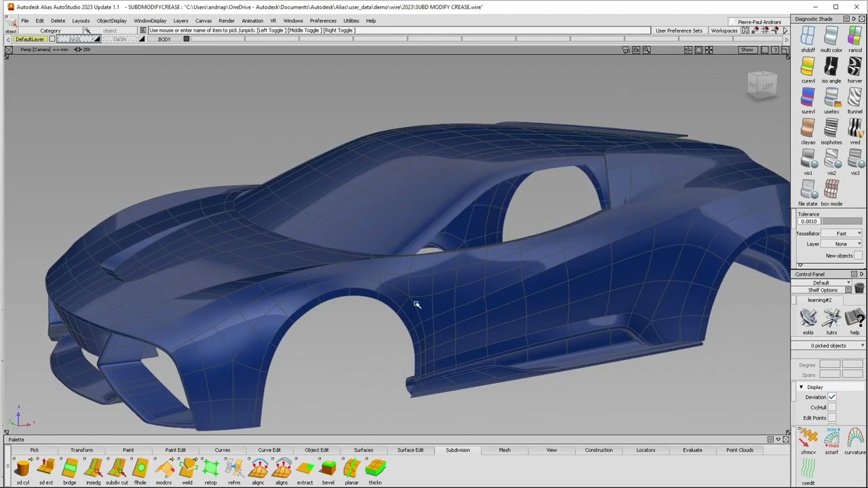Apply vis1 shade preset
The height and width of the screenshot is (488, 868).
pos(808,159)
